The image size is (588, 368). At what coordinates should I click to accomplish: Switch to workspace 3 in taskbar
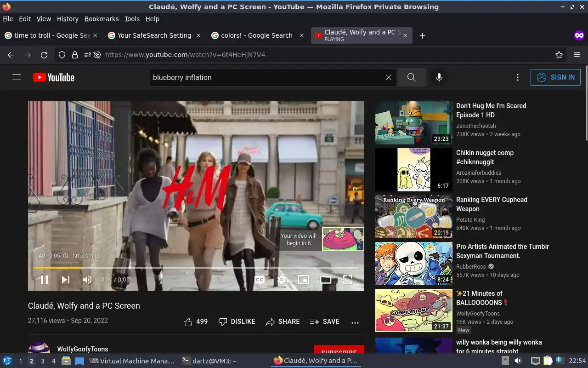(x=42, y=361)
